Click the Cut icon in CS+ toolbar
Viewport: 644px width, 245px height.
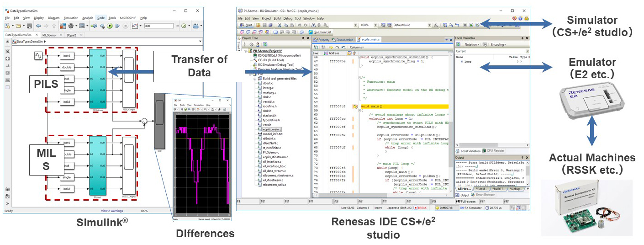coord(280,25)
